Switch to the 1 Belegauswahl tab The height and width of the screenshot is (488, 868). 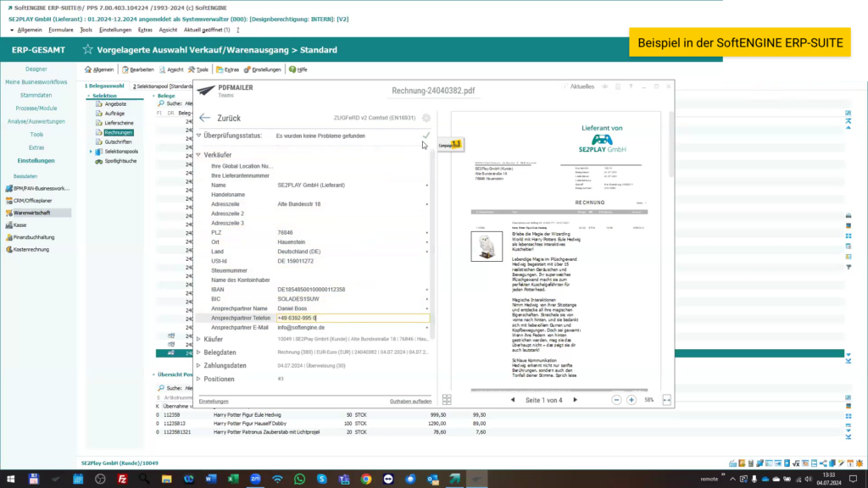tap(104, 86)
